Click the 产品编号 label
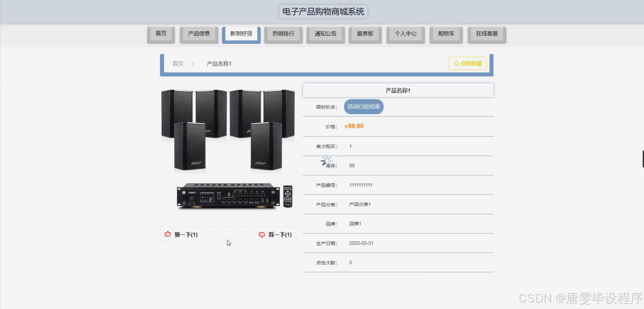The width and height of the screenshot is (644, 309). coord(327,185)
